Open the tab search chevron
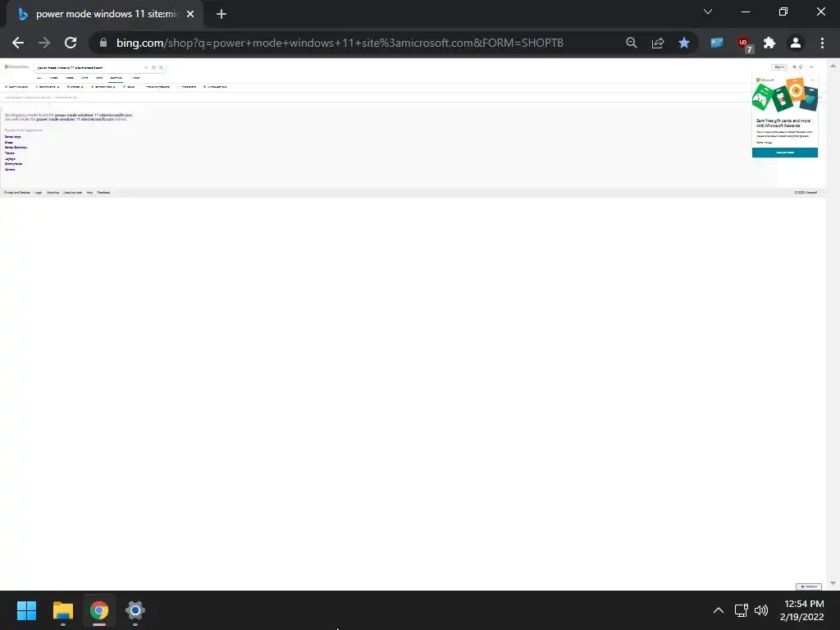The image size is (840, 630). 708,11
